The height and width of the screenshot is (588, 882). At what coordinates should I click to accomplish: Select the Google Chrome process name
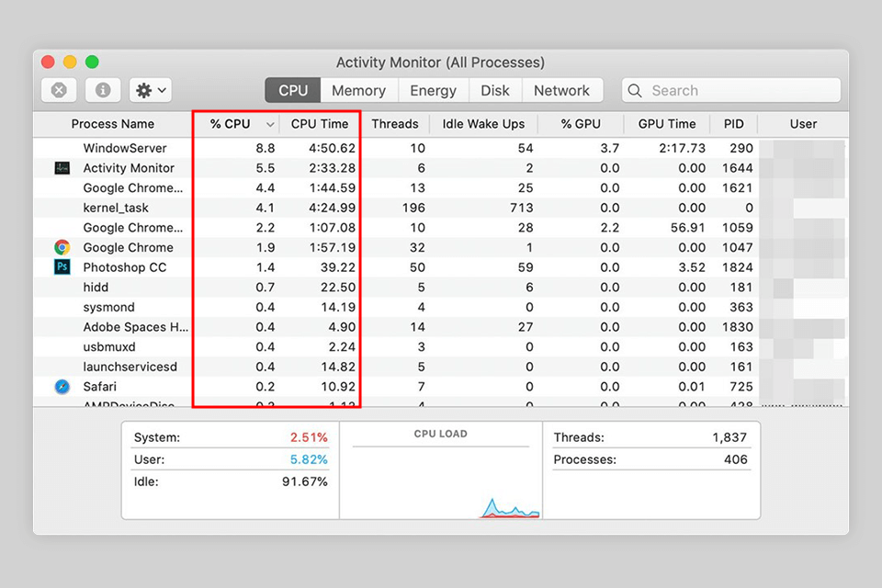(x=129, y=247)
